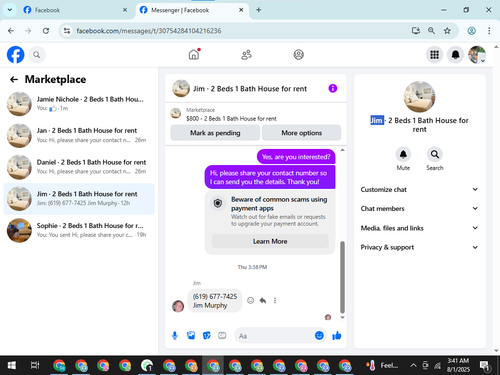Expand the Chat members section
500x375 pixels.
tap(419, 208)
